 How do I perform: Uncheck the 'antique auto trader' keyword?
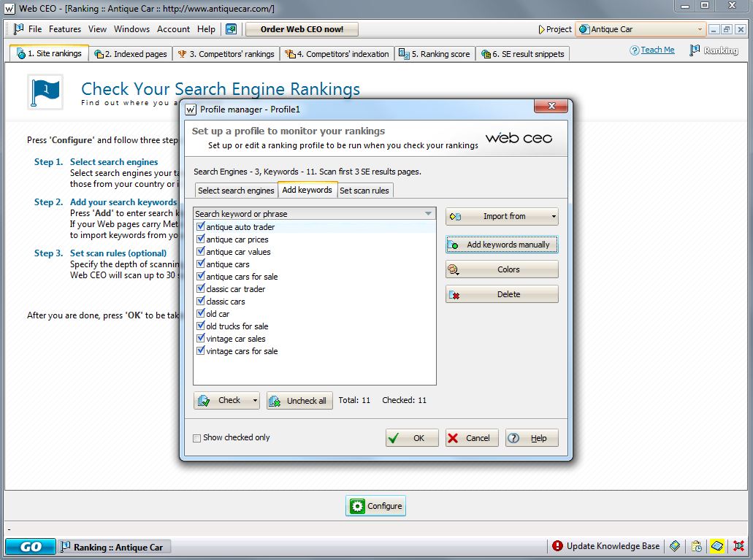click(201, 226)
